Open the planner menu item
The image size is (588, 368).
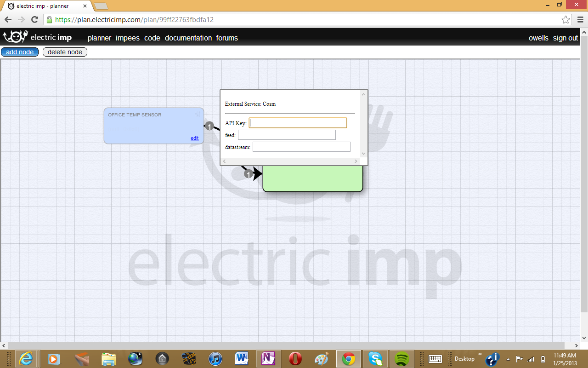[x=99, y=38]
